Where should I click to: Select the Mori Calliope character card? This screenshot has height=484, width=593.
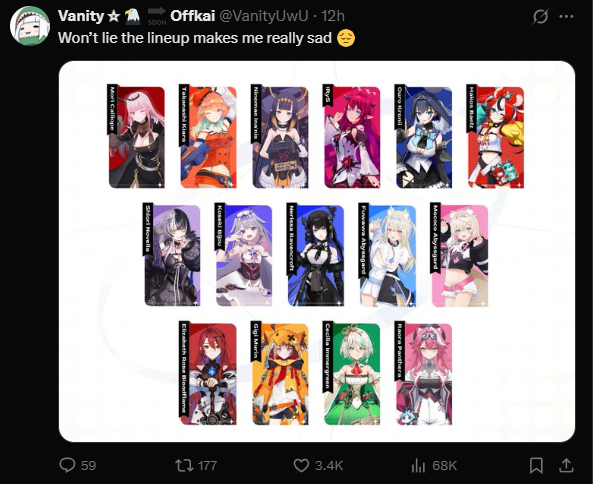pos(136,137)
